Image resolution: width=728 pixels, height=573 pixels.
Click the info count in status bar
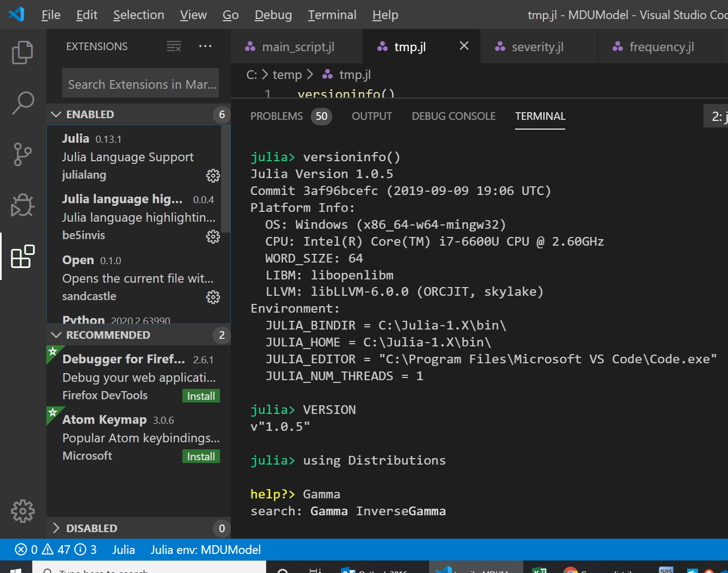coord(85,550)
